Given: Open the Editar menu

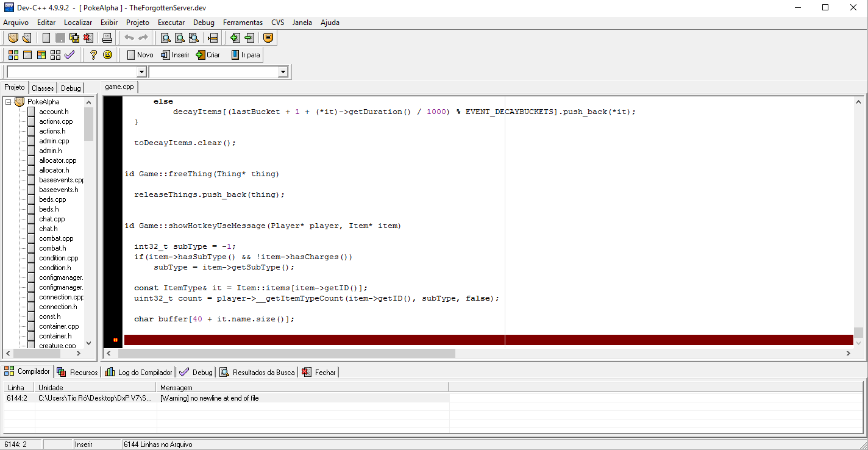Looking at the screenshot, I should coord(46,23).
